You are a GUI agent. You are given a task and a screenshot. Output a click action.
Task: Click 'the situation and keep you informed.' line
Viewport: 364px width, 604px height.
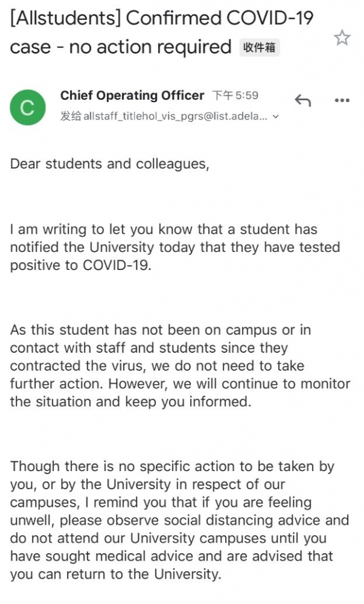[130, 402]
